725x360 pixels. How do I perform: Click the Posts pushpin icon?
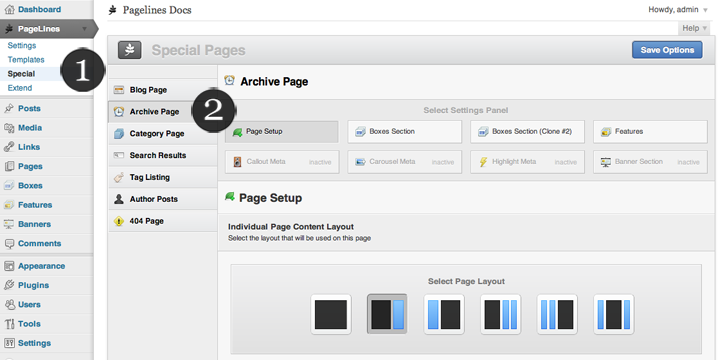[x=9, y=109]
